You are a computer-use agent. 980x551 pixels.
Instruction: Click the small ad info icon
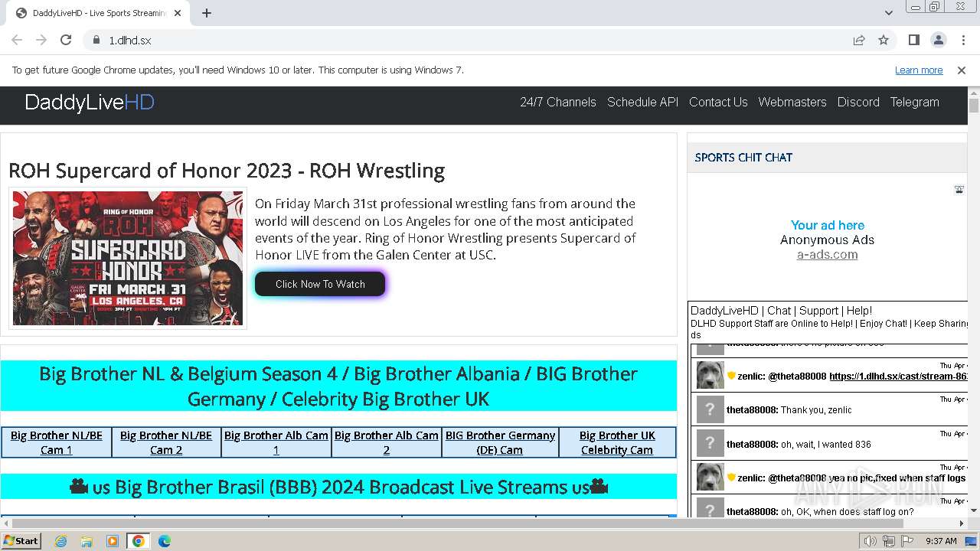click(x=959, y=190)
